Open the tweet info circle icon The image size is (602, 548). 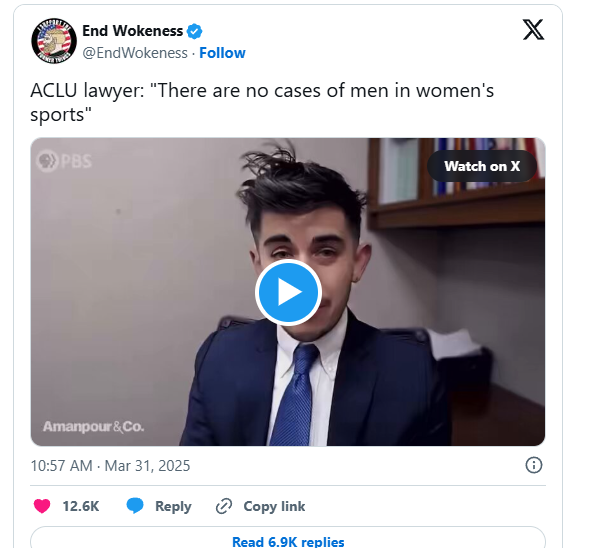click(533, 465)
